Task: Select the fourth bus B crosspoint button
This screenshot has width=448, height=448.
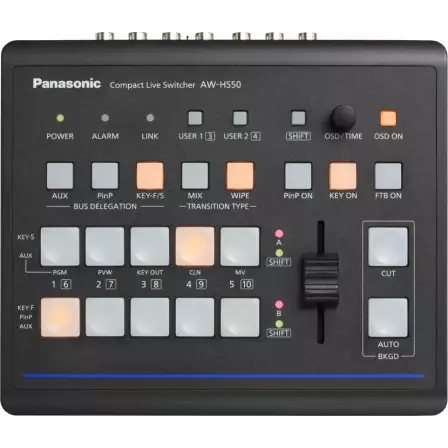Action: point(195,317)
